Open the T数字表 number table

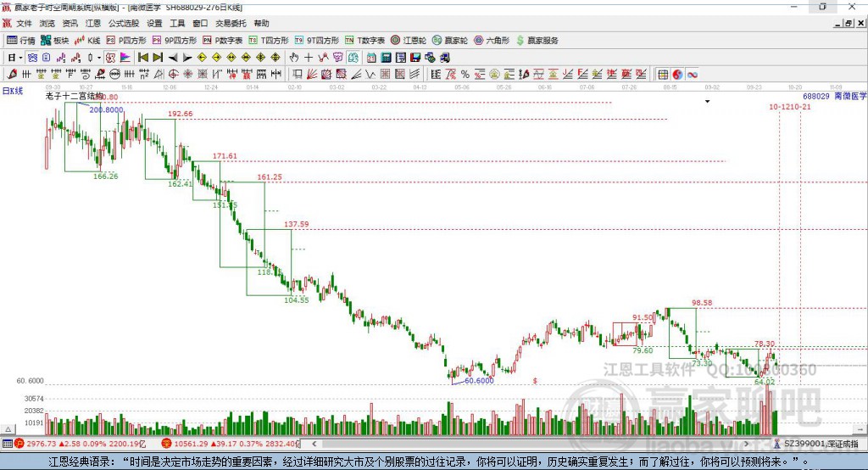(x=364, y=41)
